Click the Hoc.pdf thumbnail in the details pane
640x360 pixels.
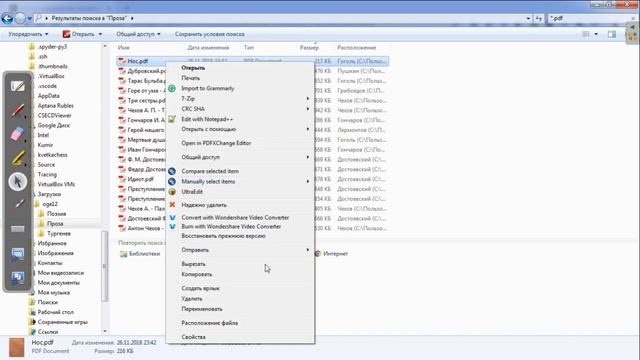(x=17, y=347)
